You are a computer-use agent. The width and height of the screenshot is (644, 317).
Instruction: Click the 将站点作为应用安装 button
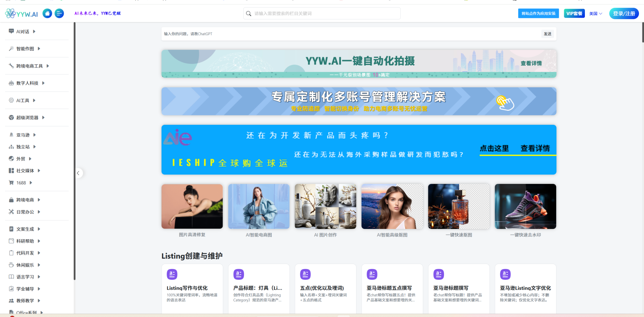coord(538,14)
